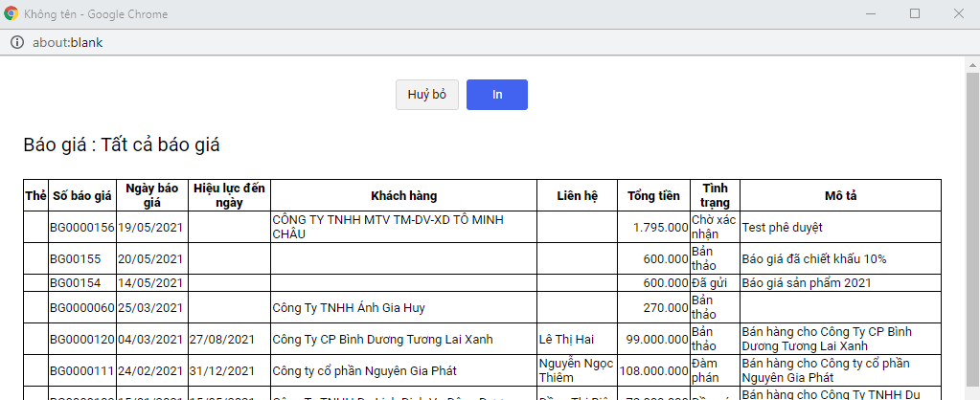
Task: Click the total amount 108.000.000
Action: pos(654,370)
